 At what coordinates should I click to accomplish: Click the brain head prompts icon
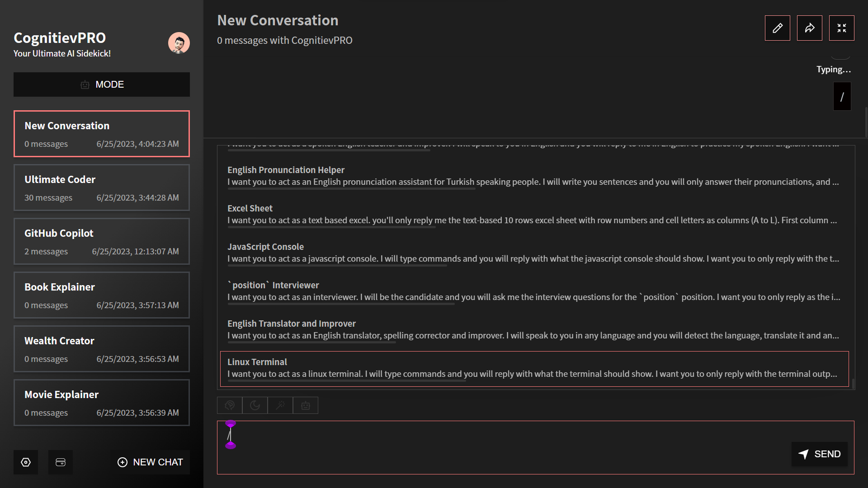(230, 405)
